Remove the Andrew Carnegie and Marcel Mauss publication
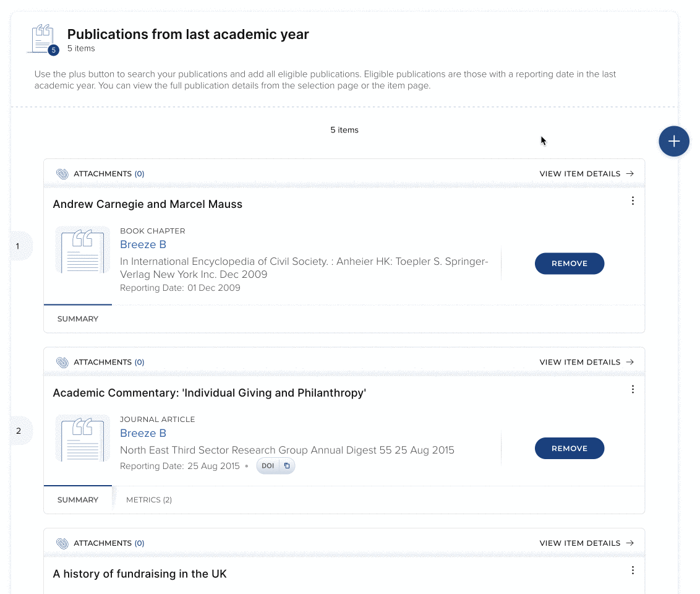The height and width of the screenshot is (594, 700). pos(569,264)
